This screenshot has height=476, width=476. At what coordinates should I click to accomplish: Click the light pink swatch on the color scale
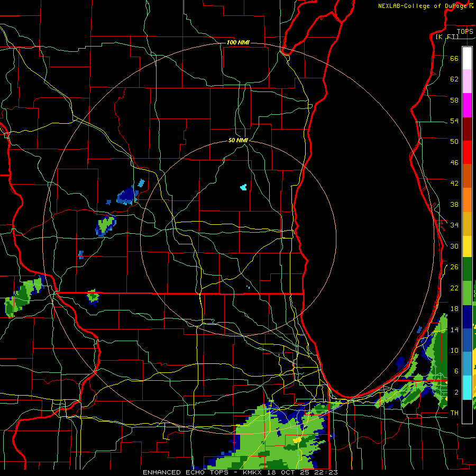tap(467, 81)
